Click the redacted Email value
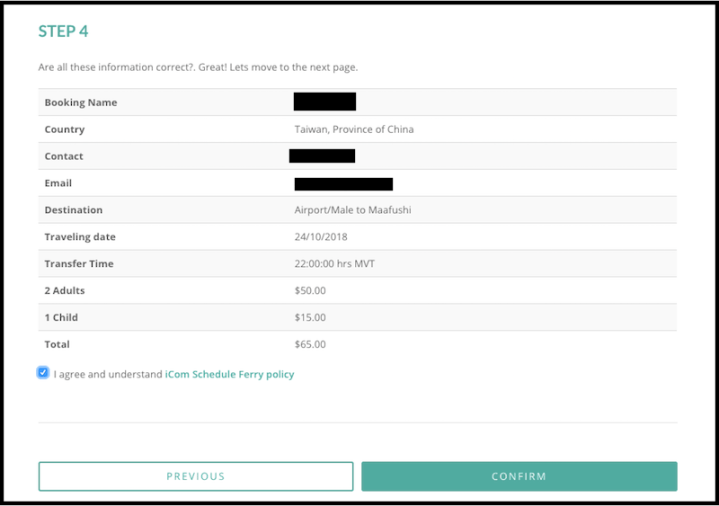 coord(343,184)
